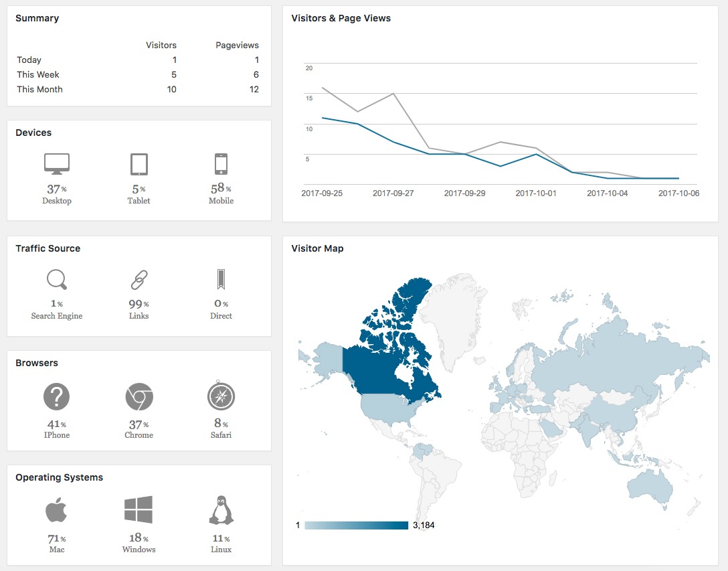Click the Mobile phone icon
This screenshot has width=728, height=571.
point(221,164)
